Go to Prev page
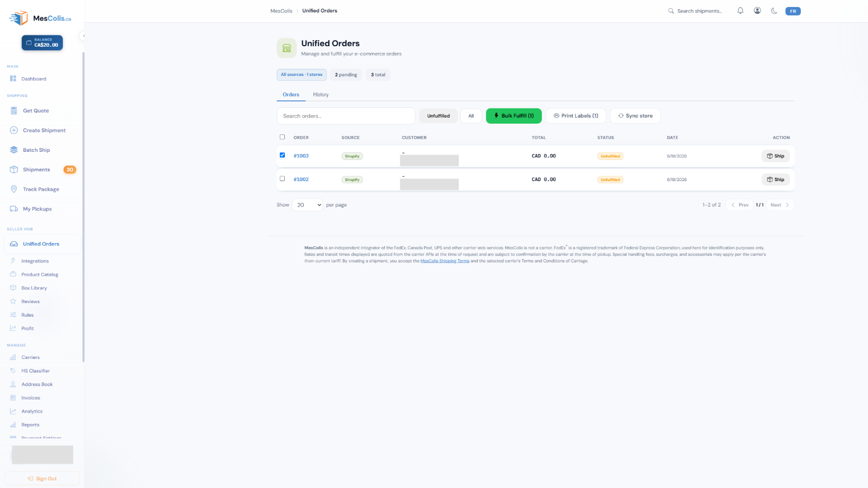This screenshot has width=868, height=488. (x=740, y=205)
